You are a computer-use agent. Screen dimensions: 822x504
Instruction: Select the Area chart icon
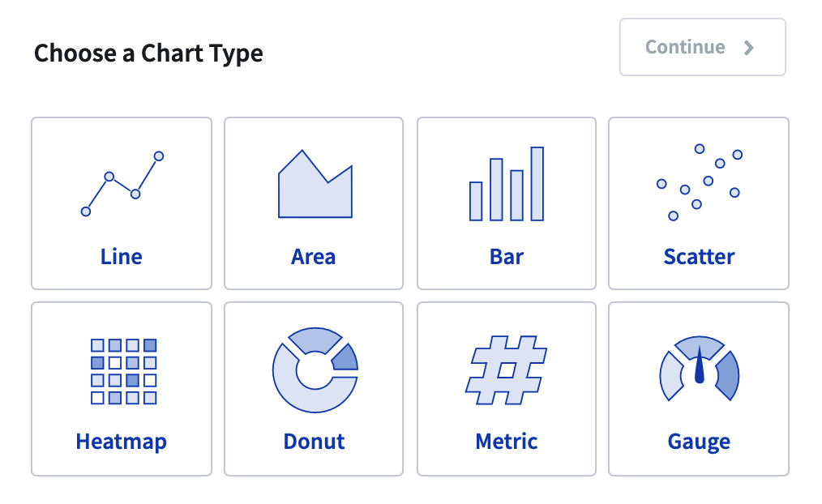(x=314, y=185)
